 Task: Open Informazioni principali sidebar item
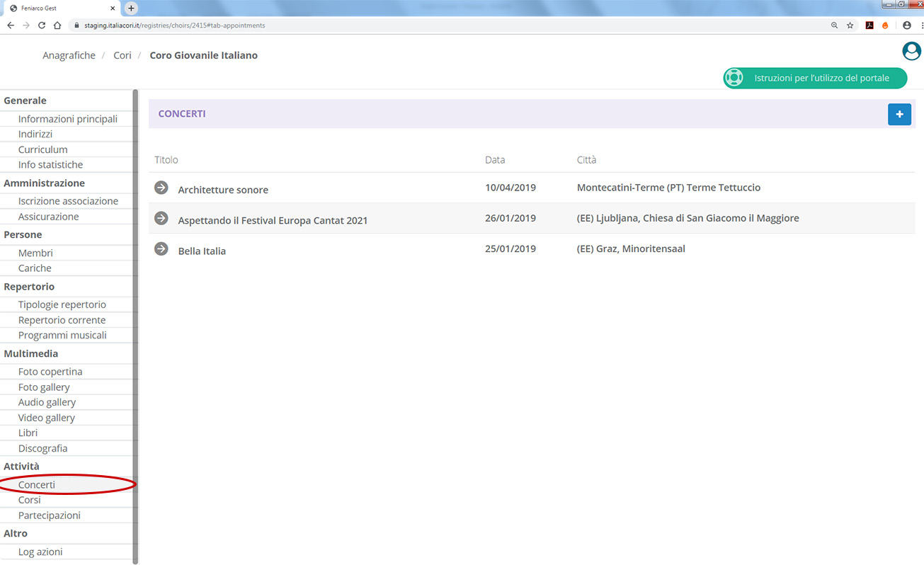click(68, 119)
